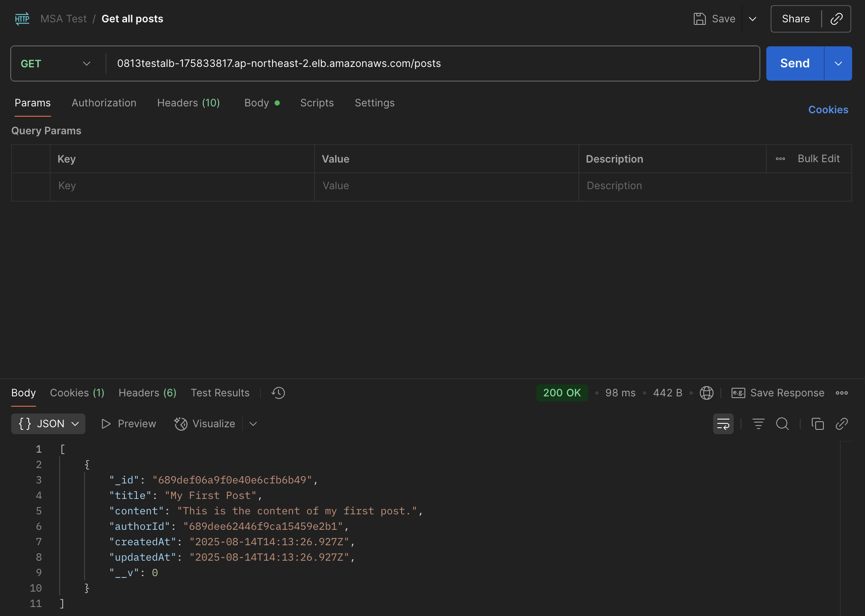Click the response link icon at far right
865x616 pixels.
[841, 424]
